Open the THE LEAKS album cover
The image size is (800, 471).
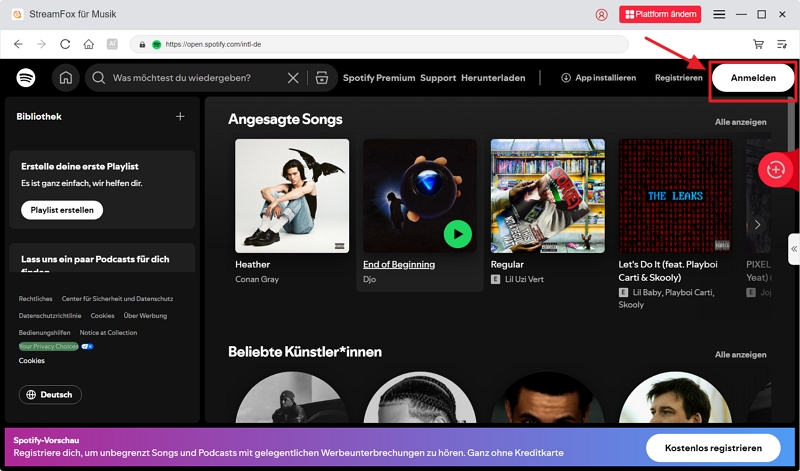pos(676,196)
